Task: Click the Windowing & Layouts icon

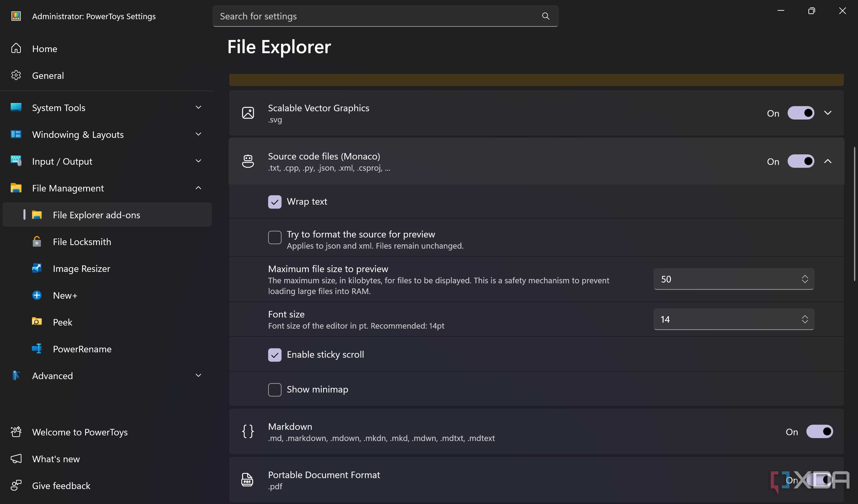Action: (16, 134)
